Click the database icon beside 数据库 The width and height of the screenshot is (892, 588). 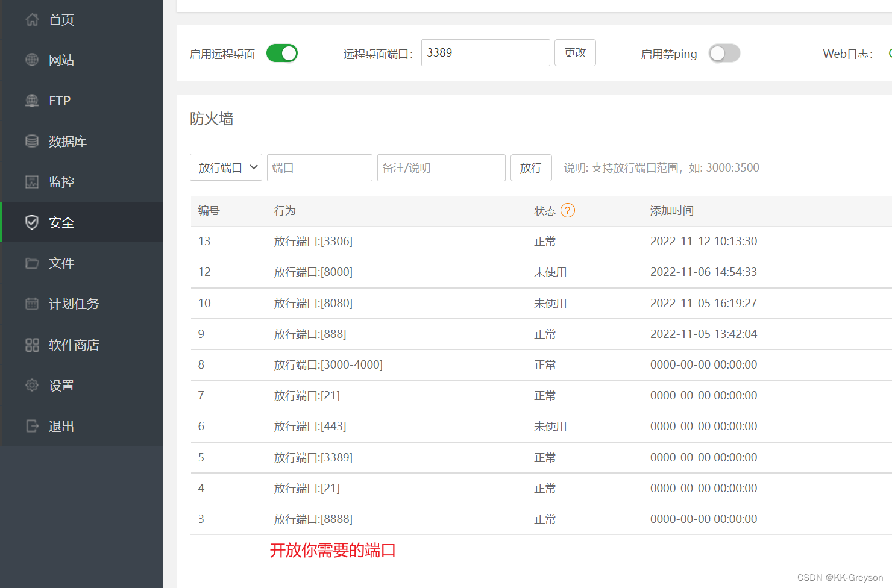32,141
